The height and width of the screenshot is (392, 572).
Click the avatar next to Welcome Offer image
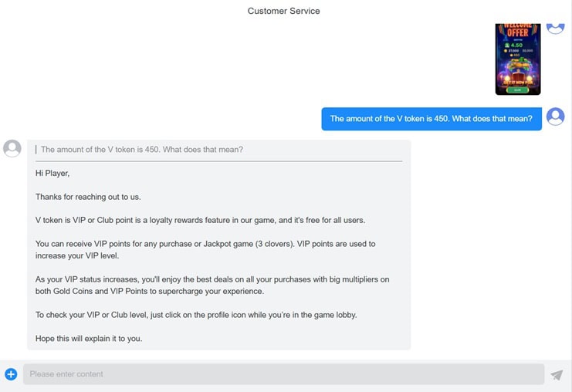click(x=555, y=27)
